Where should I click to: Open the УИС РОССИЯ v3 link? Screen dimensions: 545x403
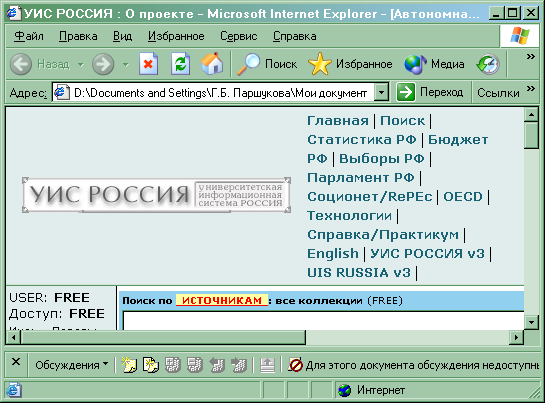(x=427, y=253)
